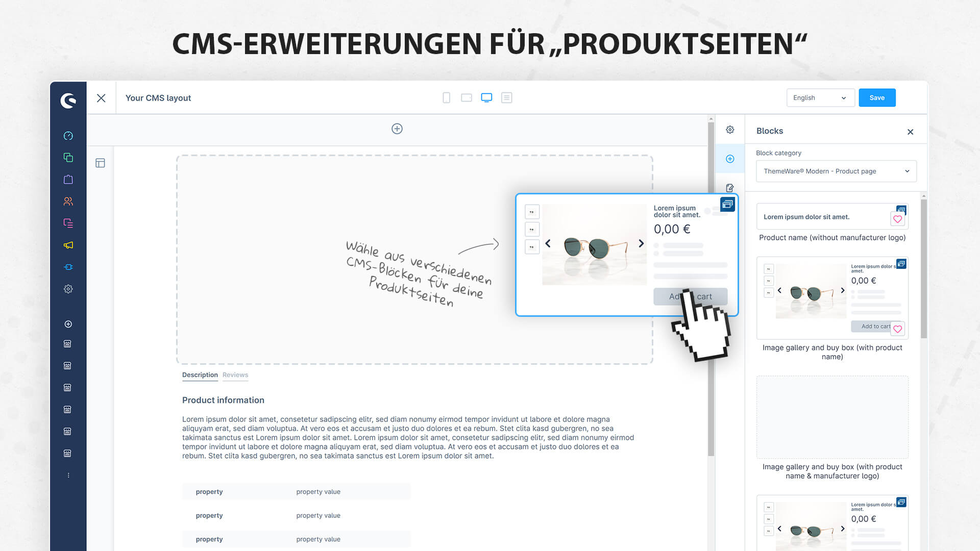Select the mobile preview icon
The width and height of the screenshot is (980, 551).
pos(446,97)
